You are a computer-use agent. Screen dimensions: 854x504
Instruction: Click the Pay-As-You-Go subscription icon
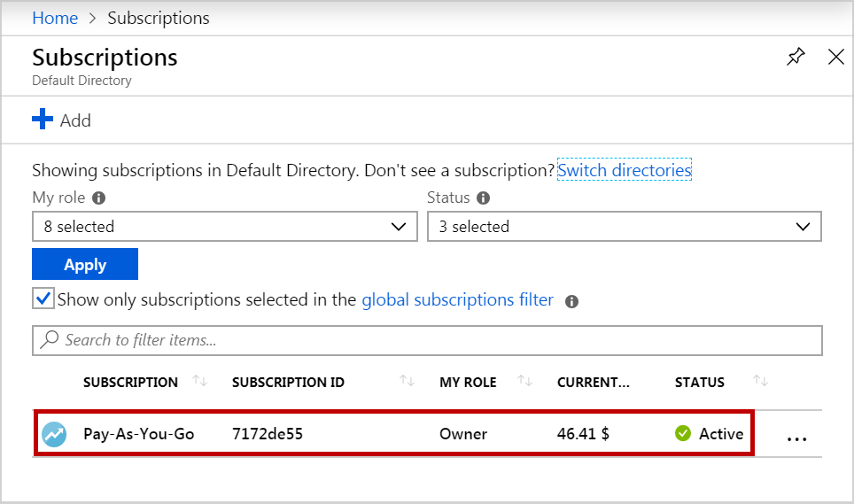(x=55, y=434)
